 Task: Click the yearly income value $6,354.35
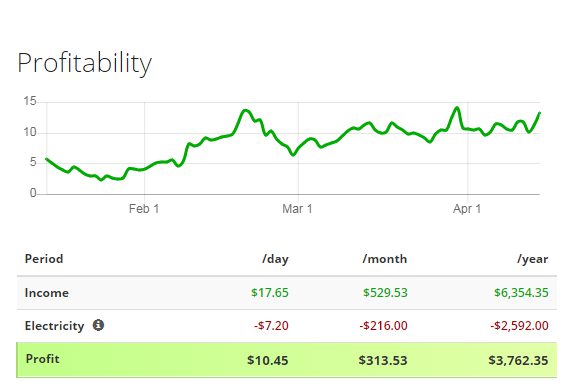click(521, 293)
